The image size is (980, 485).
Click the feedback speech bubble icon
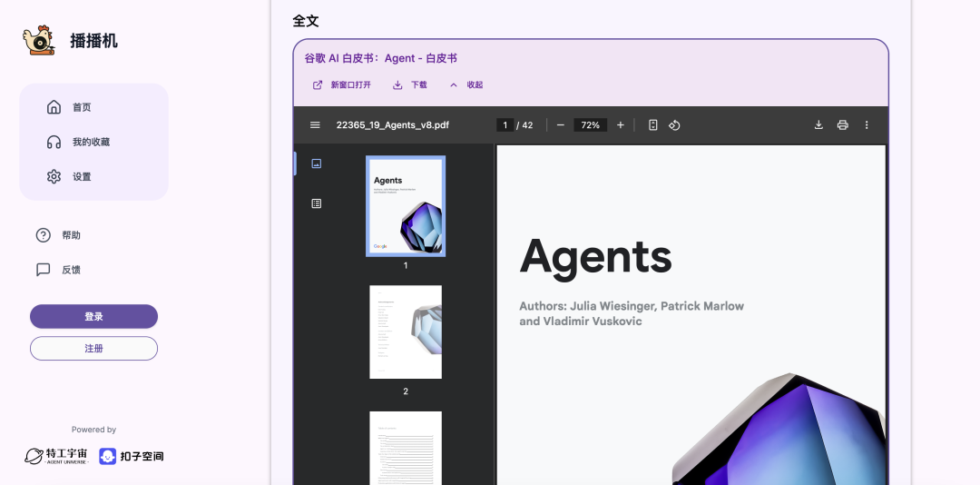44,270
